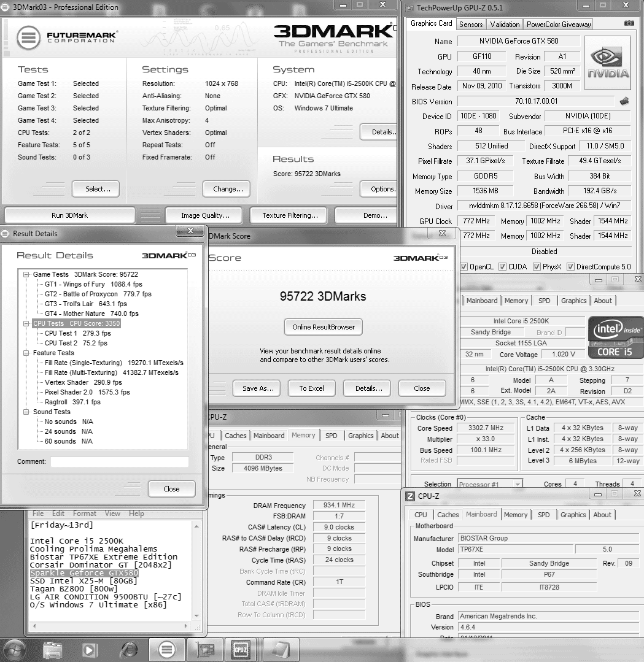The width and height of the screenshot is (644, 662).
Task: Click the highlighted Sparkle Geforce GTX580 text
Action: [x=85, y=573]
